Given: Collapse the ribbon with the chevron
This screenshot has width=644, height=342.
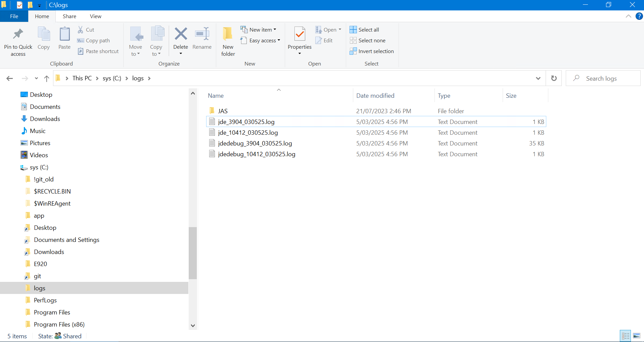Looking at the screenshot, I should [628, 16].
